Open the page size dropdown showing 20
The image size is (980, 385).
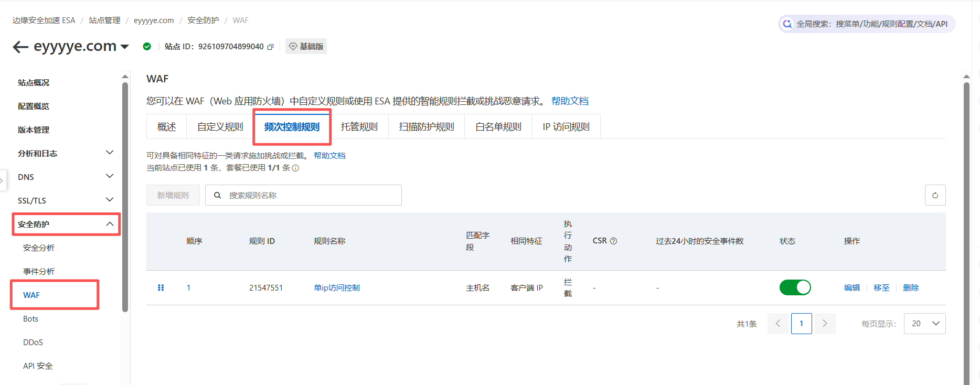(x=925, y=324)
